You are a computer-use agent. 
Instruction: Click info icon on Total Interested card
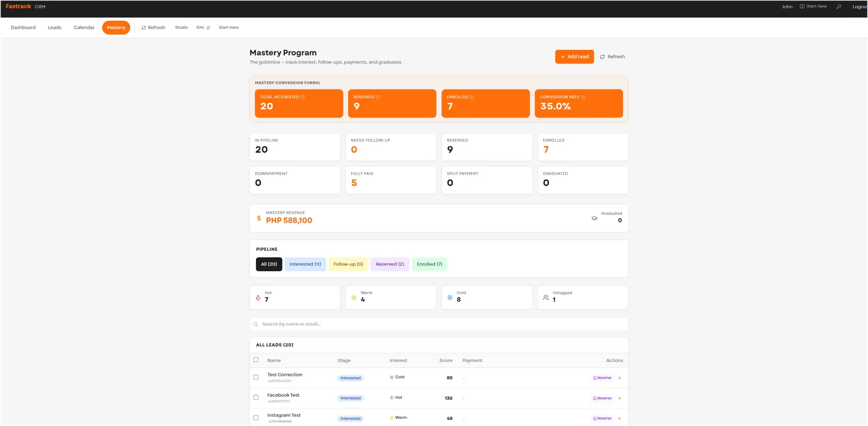click(303, 98)
